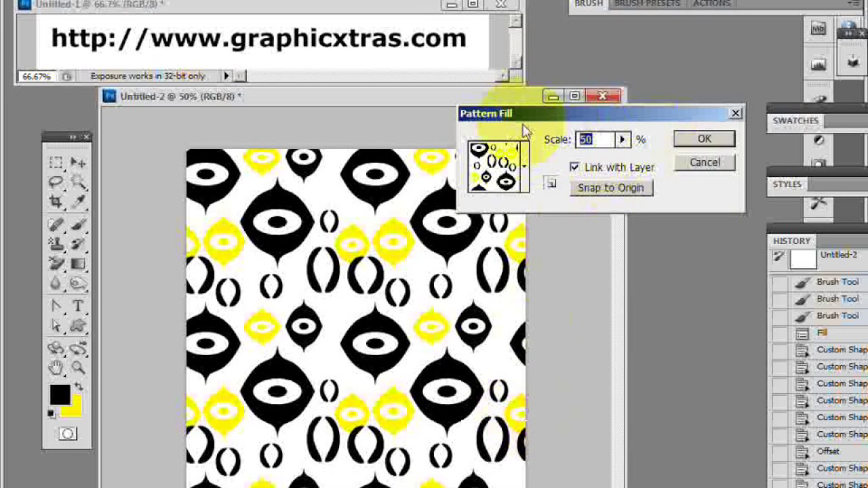Reset default foreground and background colors
The image size is (868, 488).
[52, 413]
